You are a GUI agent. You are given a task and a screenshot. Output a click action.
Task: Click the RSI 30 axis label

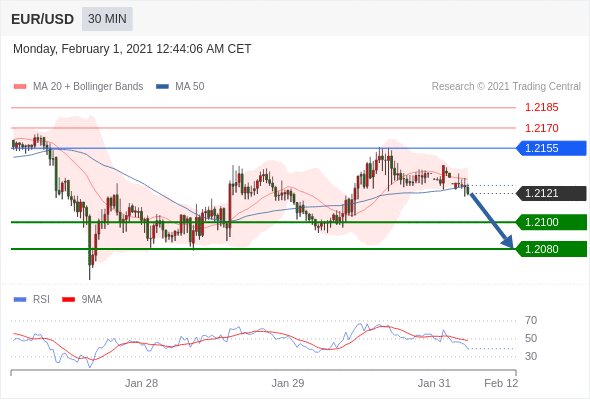531,356
